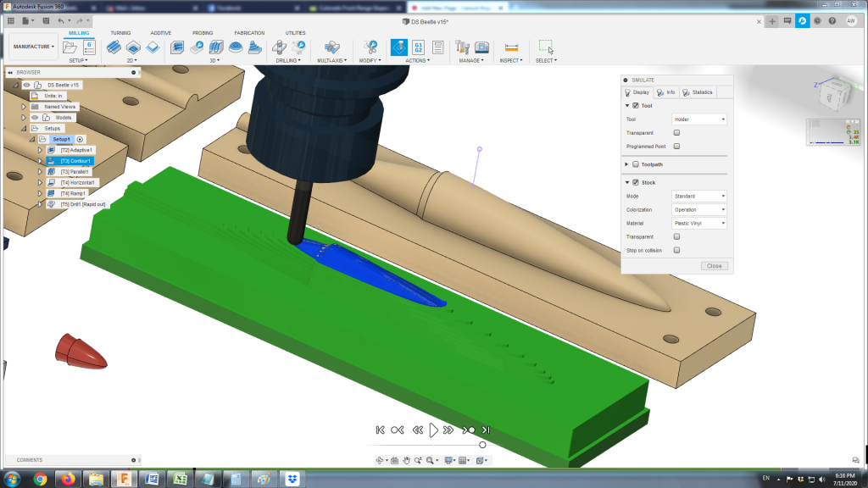Switch to the Statistics tab
The height and width of the screenshot is (488, 868).
698,91
